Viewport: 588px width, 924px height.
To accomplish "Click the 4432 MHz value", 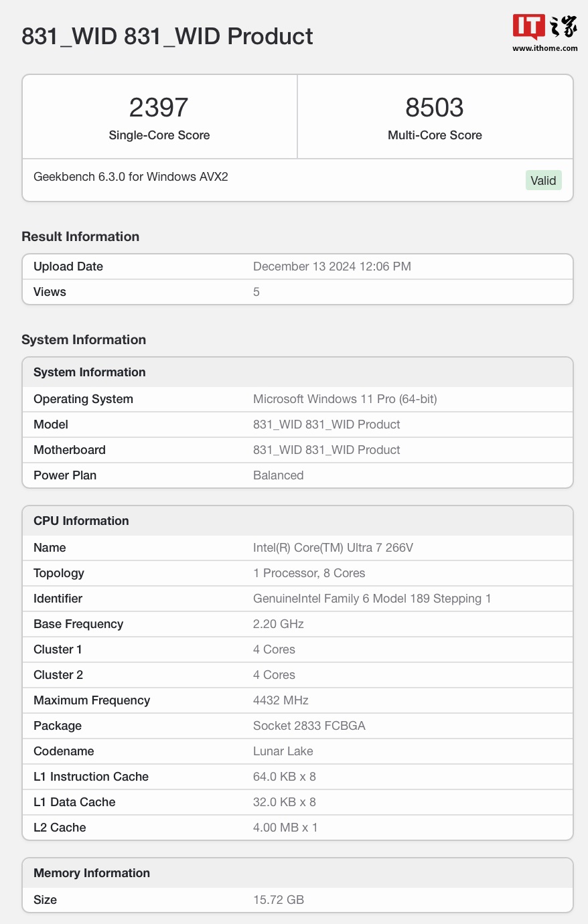I will coord(281,700).
